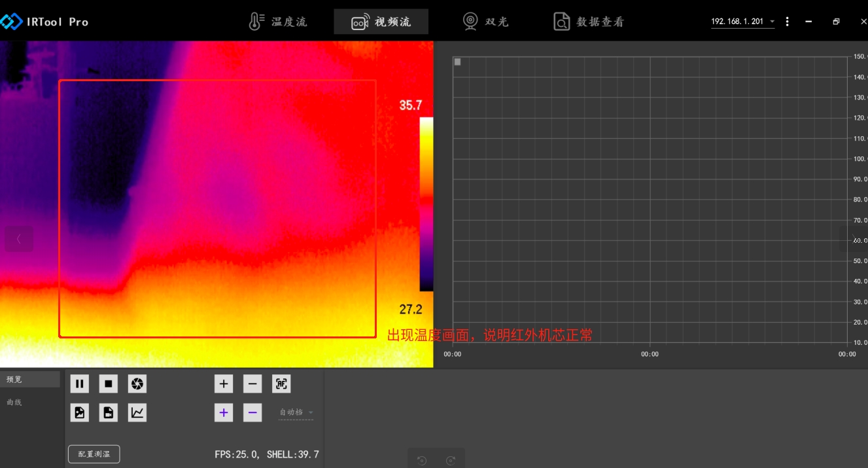The image size is (868, 468).
Task: Click the black plus zoom button
Action: click(x=224, y=384)
